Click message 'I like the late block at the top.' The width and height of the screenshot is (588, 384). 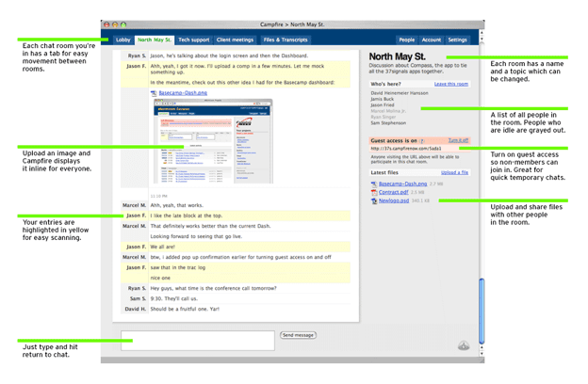(187, 216)
